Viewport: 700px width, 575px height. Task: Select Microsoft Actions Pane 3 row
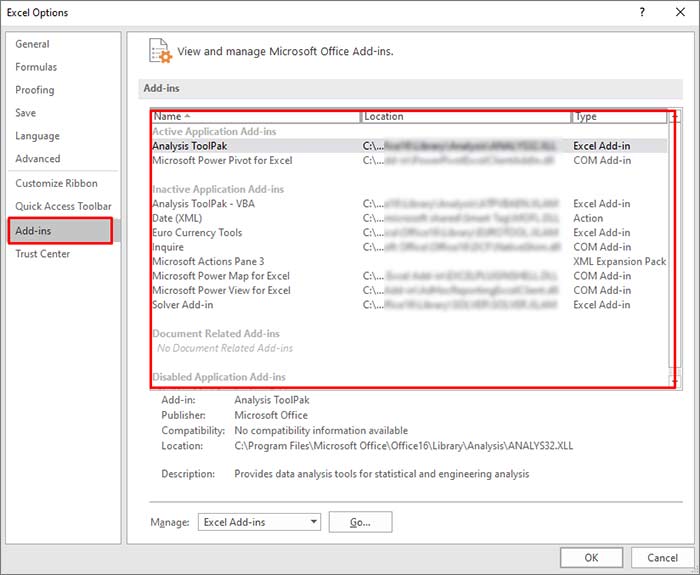tap(409, 262)
